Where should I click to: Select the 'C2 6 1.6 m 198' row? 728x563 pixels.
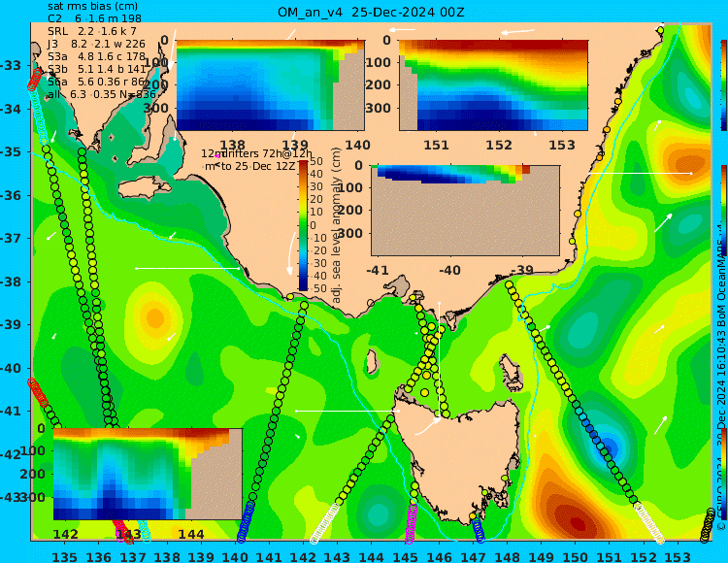tap(94, 18)
